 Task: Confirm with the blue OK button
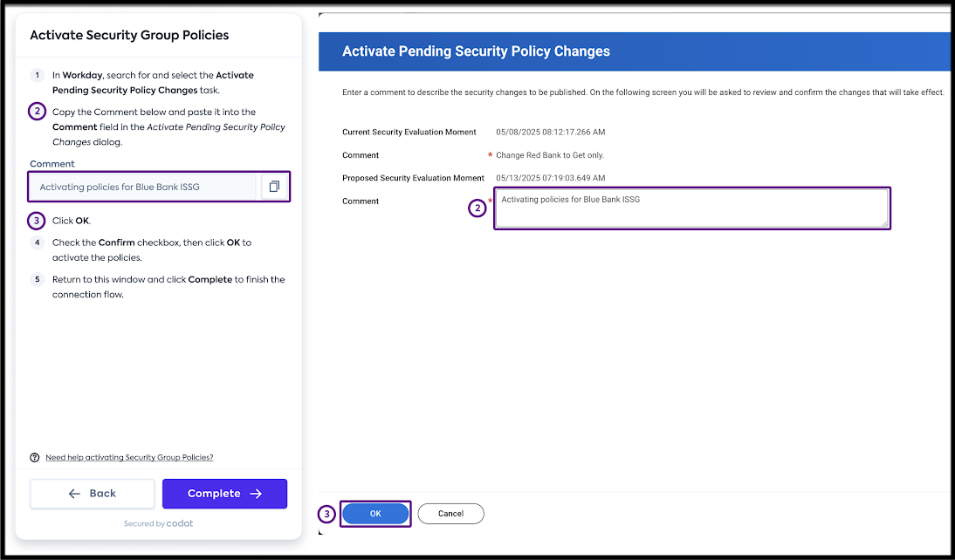click(x=375, y=514)
